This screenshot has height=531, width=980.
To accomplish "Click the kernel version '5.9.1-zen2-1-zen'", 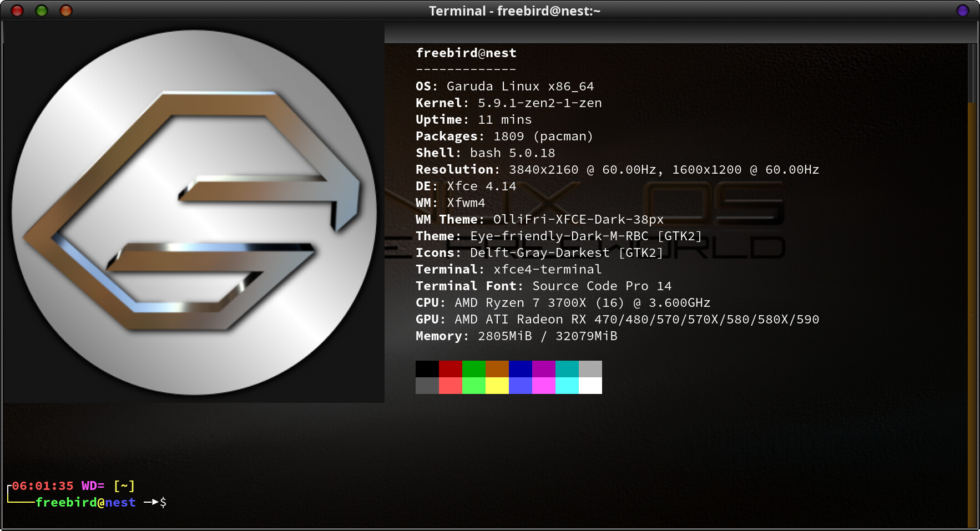I will [x=540, y=103].
